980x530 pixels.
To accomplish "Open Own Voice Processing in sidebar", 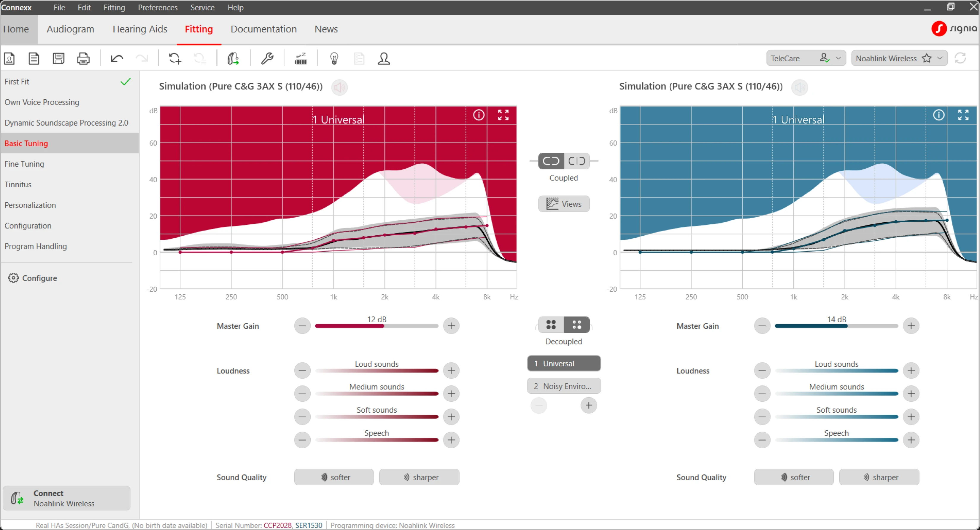I will tap(70, 102).
